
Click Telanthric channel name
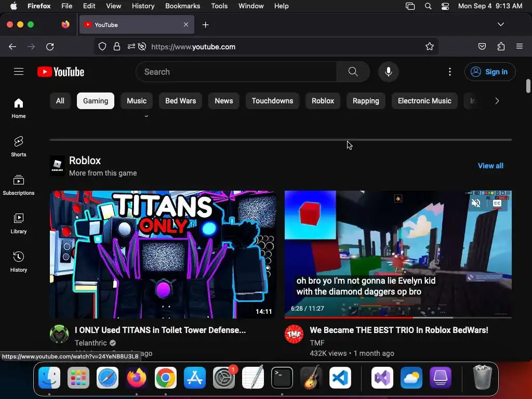coord(90,343)
